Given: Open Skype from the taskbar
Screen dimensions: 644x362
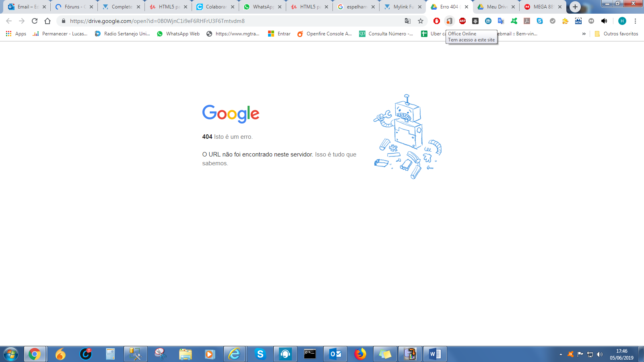Looking at the screenshot, I should 260,354.
